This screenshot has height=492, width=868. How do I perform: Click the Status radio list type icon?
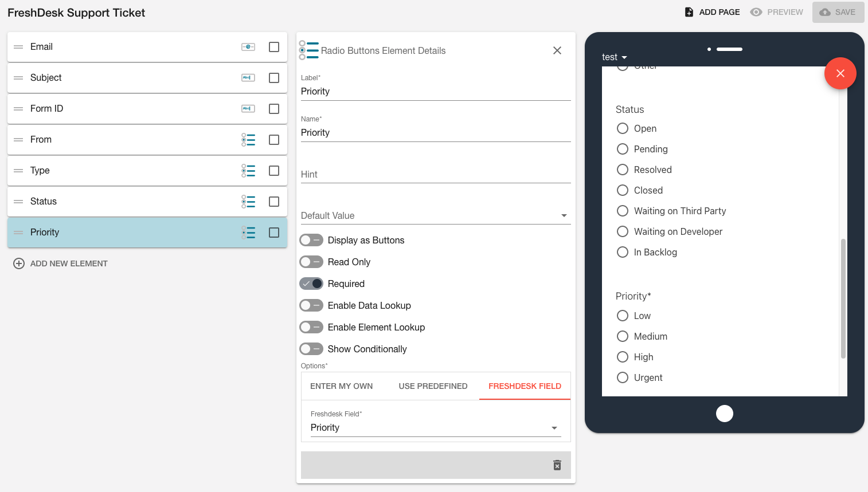pos(248,202)
